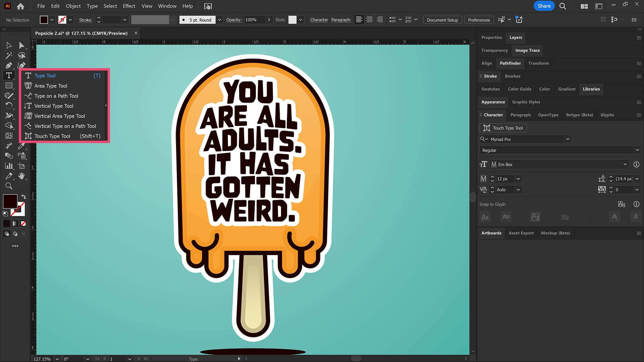Switch to the Layers tab
644x362 pixels.
[x=516, y=38]
